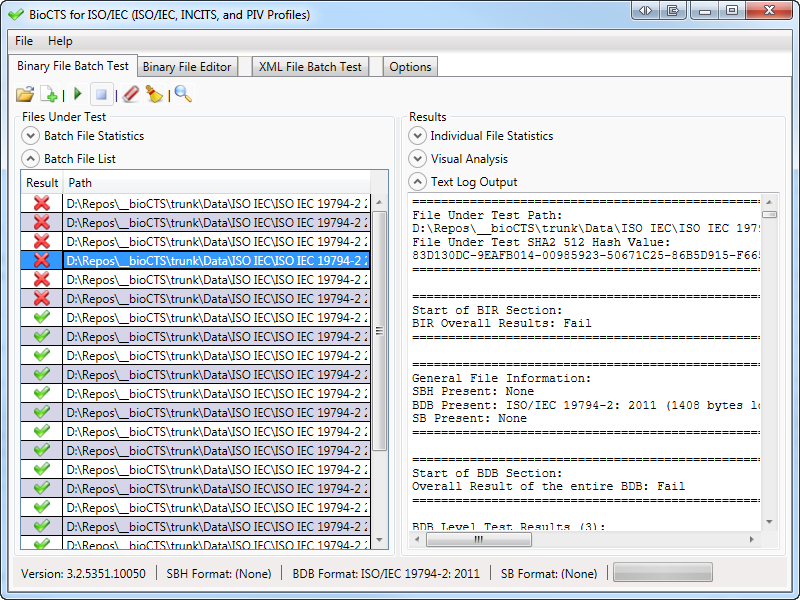Switch to the Binary File Editor tab

(187, 67)
